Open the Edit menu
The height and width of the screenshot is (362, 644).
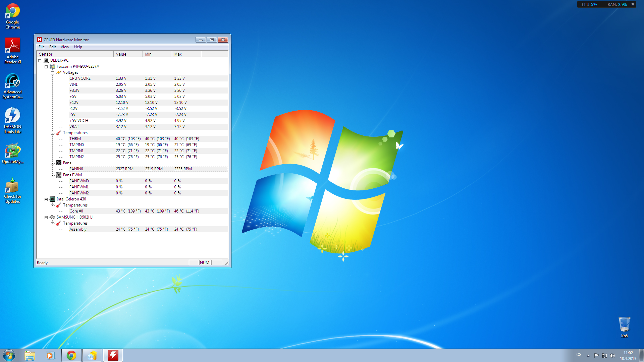click(x=53, y=47)
